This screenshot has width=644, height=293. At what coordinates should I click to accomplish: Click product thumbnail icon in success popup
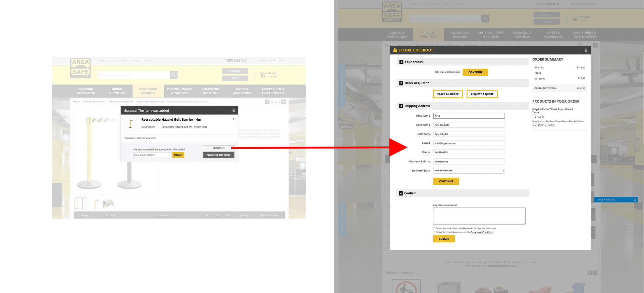pyautogui.click(x=131, y=124)
